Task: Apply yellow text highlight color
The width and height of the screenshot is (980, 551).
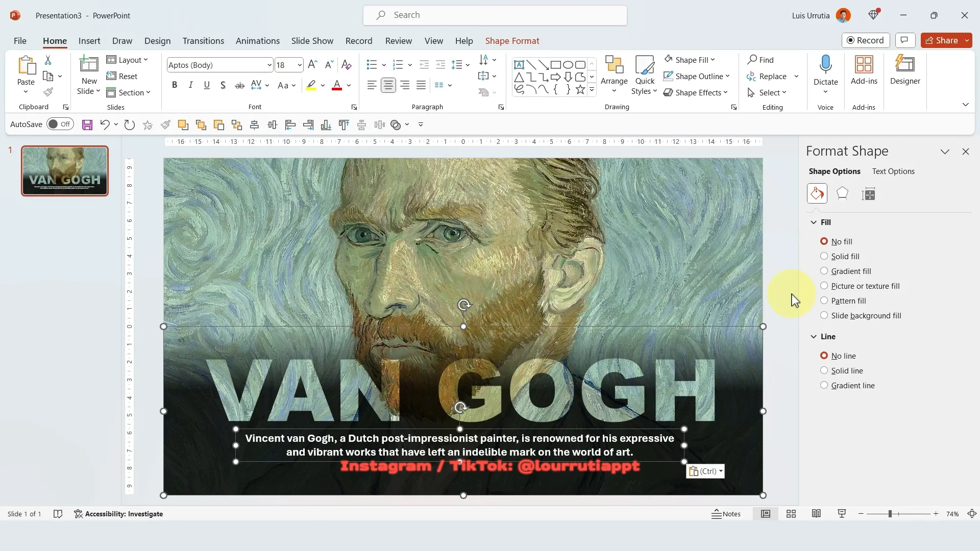Action: [x=311, y=85]
